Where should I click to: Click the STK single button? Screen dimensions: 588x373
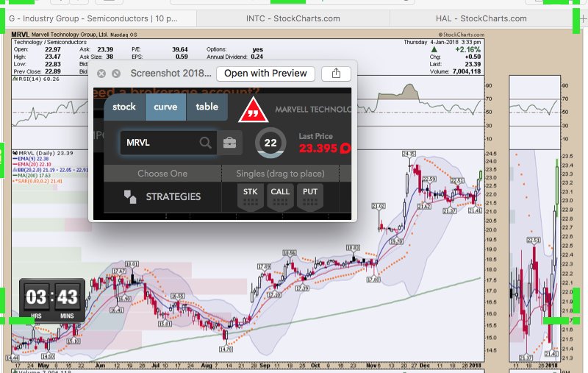click(x=250, y=197)
